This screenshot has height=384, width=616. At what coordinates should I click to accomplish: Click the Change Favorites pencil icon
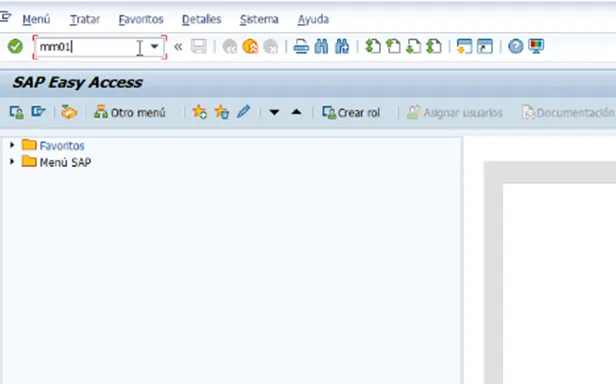(x=244, y=112)
